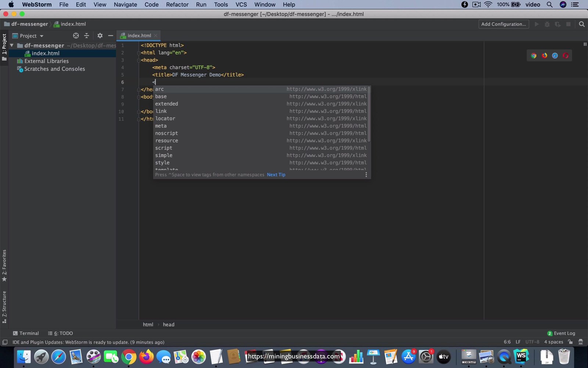The height and width of the screenshot is (368, 588).
Task: Click the Stop square icon
Action: [568, 24]
